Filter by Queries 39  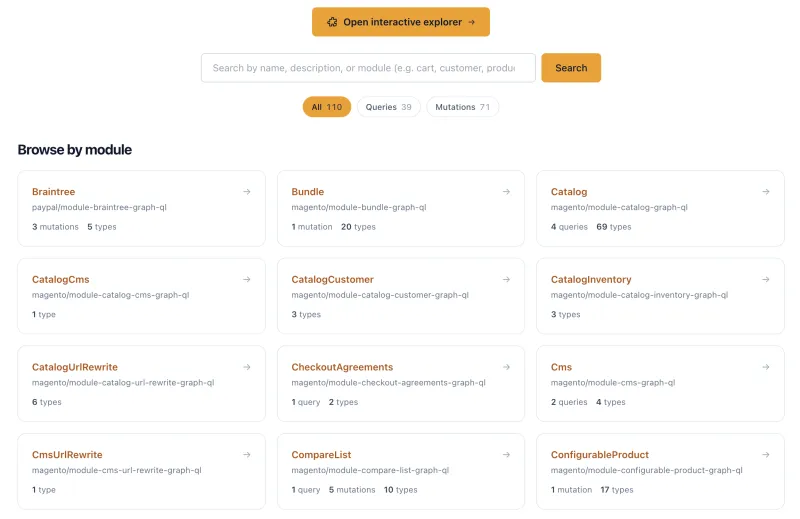[x=388, y=107]
